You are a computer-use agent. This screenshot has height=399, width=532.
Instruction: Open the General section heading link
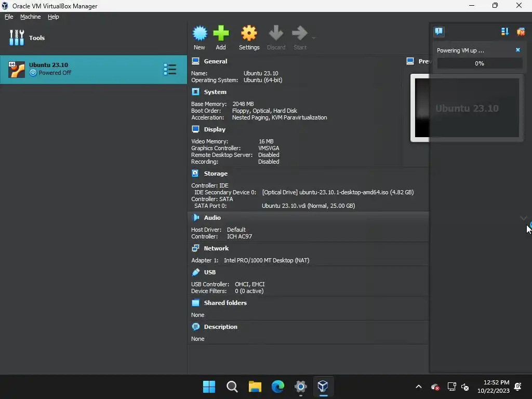216,61
